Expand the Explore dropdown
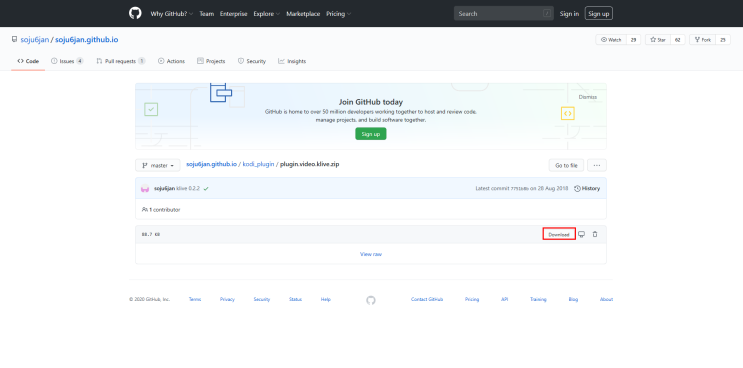Image resolution: width=743 pixels, height=368 pixels. click(x=266, y=14)
